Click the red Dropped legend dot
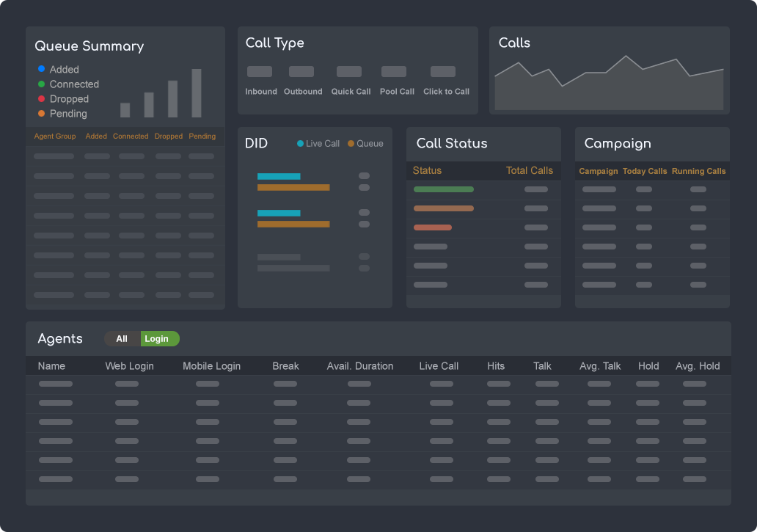Image resolution: width=757 pixels, height=532 pixels. [x=41, y=99]
